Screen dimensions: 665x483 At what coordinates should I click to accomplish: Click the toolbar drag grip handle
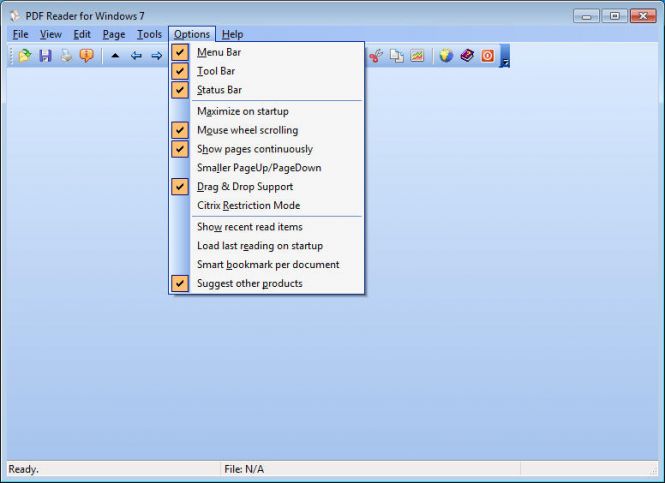[11, 56]
